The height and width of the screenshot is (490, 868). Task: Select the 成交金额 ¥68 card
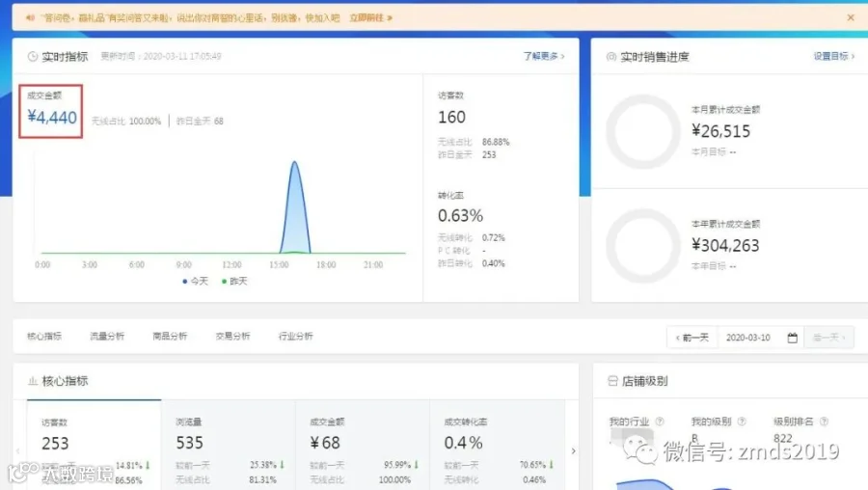click(363, 445)
